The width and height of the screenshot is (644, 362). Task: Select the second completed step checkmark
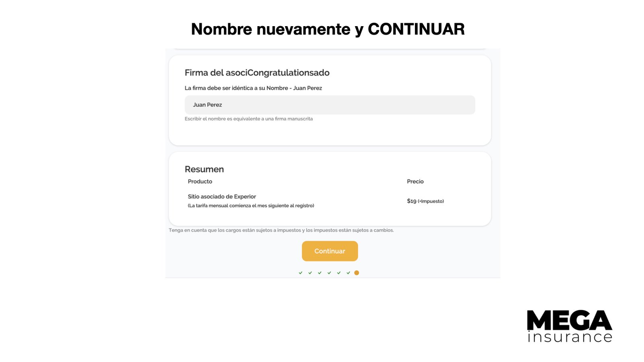coord(310,273)
